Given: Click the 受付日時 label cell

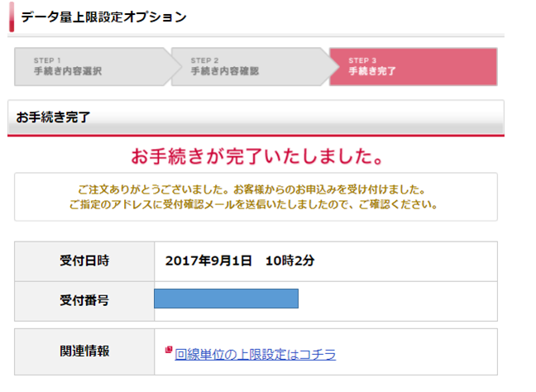Looking at the screenshot, I should click(84, 261).
